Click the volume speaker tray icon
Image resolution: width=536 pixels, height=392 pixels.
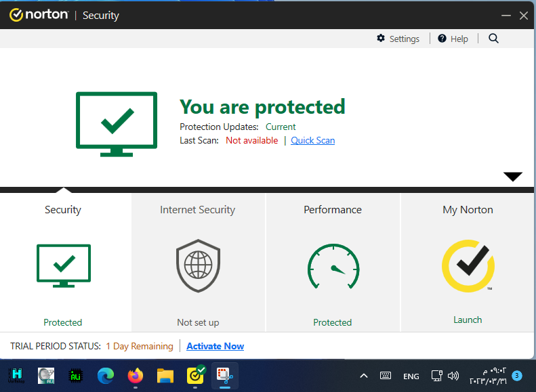coord(453,376)
